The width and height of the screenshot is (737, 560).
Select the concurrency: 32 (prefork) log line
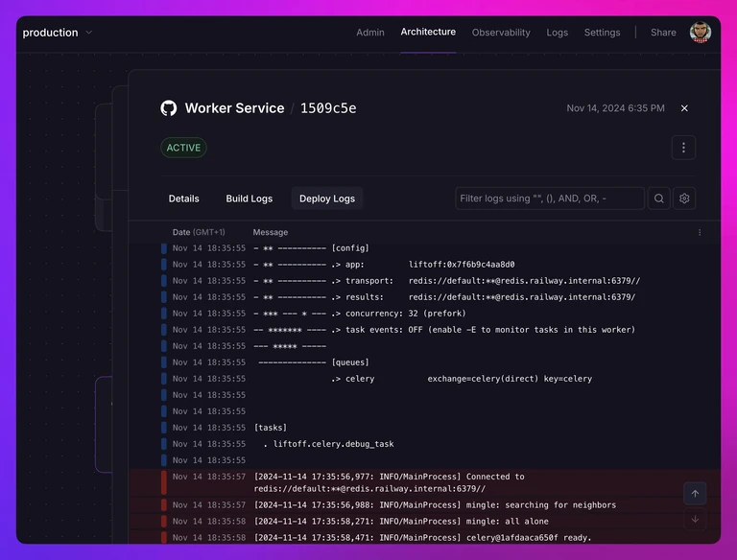[x=424, y=314]
